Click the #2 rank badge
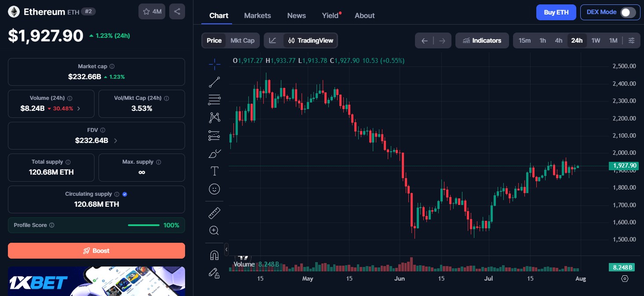The image size is (644, 296). point(88,12)
